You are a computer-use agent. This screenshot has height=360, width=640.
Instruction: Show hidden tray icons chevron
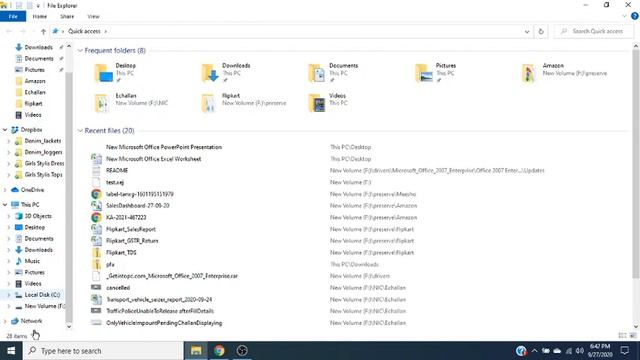tap(534, 351)
